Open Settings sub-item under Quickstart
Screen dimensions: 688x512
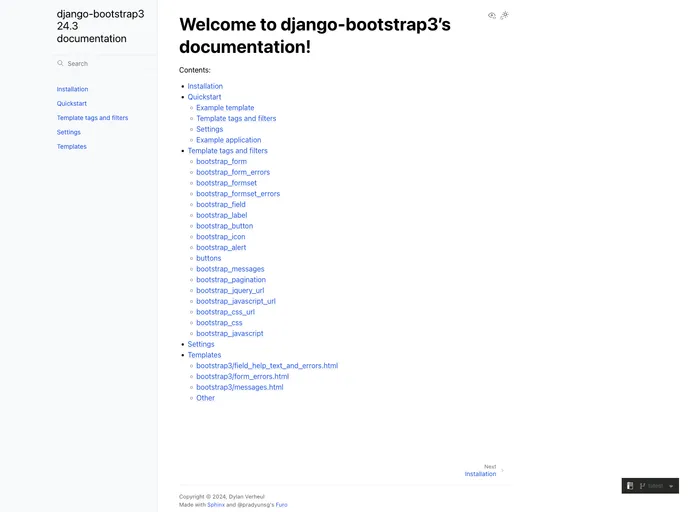(x=209, y=129)
